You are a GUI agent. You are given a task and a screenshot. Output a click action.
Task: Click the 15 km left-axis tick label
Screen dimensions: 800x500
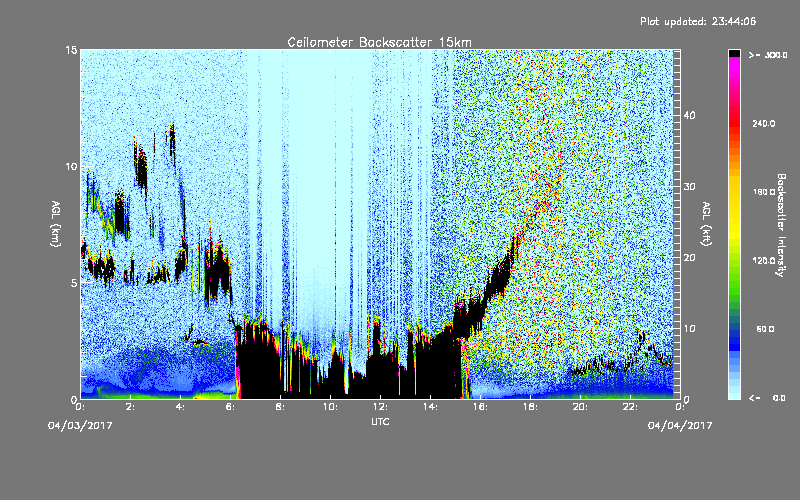[71, 50]
